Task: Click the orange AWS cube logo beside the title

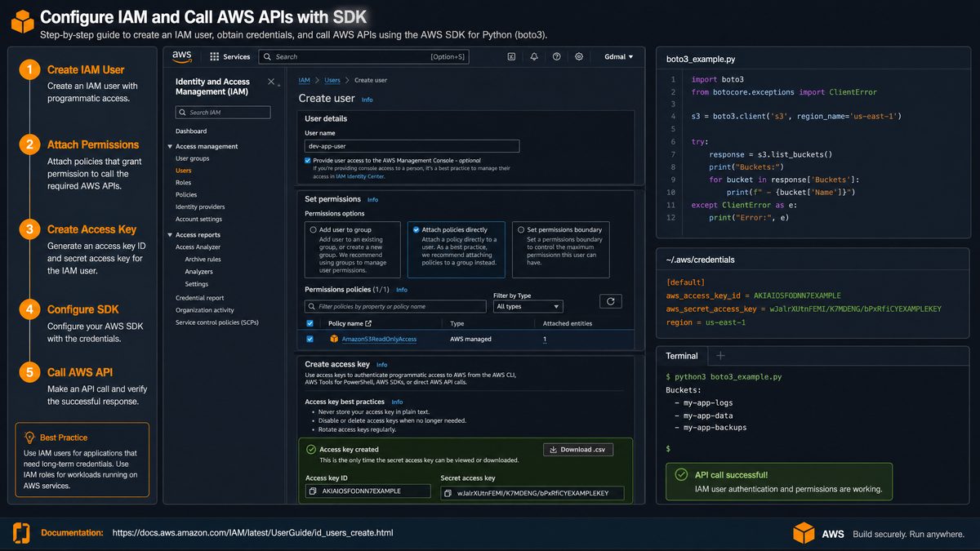Action: [x=22, y=21]
